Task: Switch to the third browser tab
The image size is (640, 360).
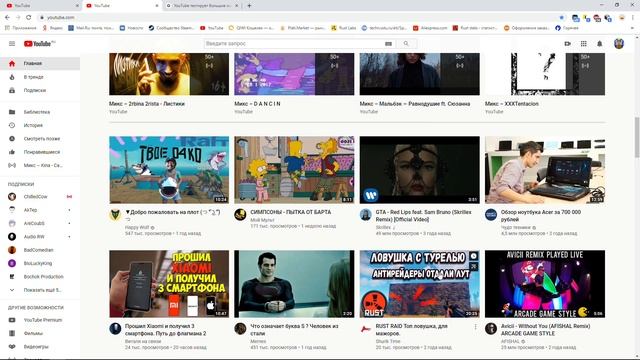Action: 203,6
